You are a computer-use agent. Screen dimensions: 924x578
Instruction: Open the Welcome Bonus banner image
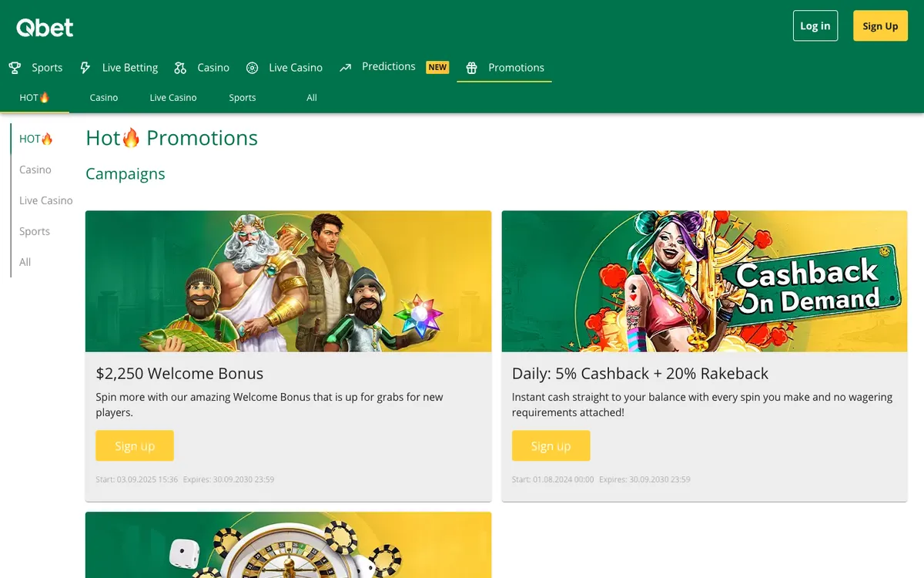[288, 281]
